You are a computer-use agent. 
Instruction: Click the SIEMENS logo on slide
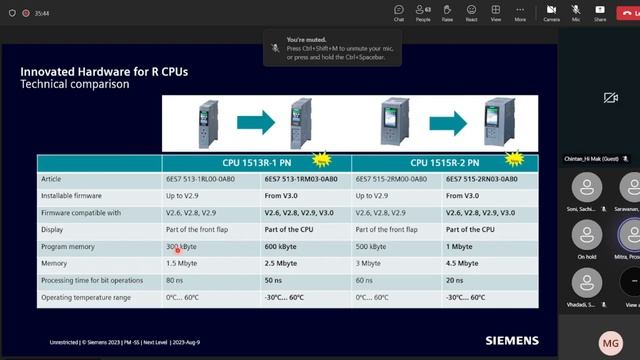point(512,340)
